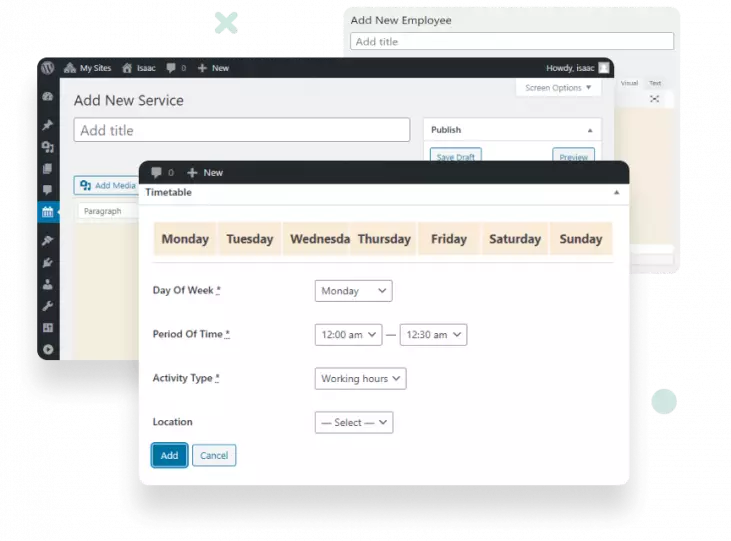Open the Isaac site home menu

(x=139, y=68)
